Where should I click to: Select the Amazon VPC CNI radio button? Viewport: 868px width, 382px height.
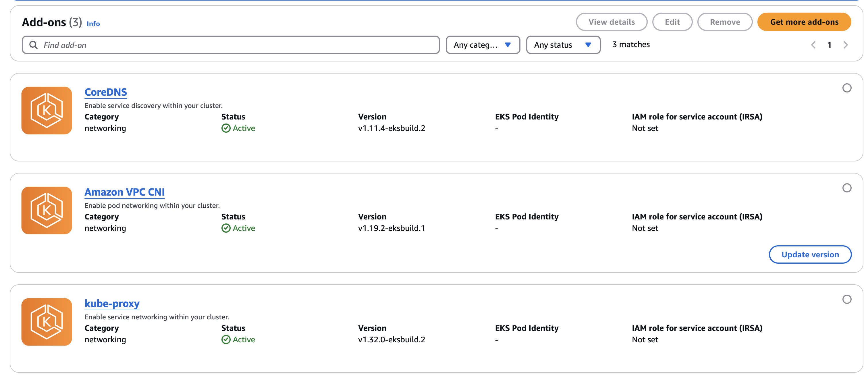coord(847,188)
